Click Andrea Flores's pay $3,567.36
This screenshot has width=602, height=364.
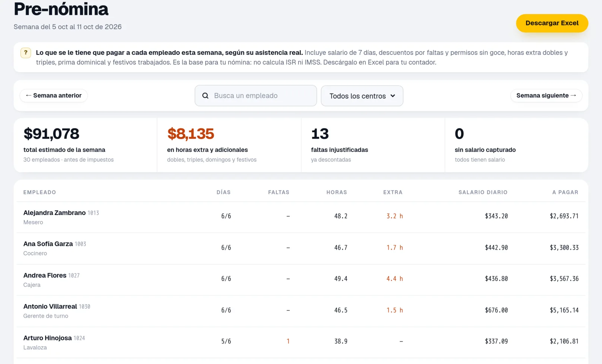tap(564, 279)
